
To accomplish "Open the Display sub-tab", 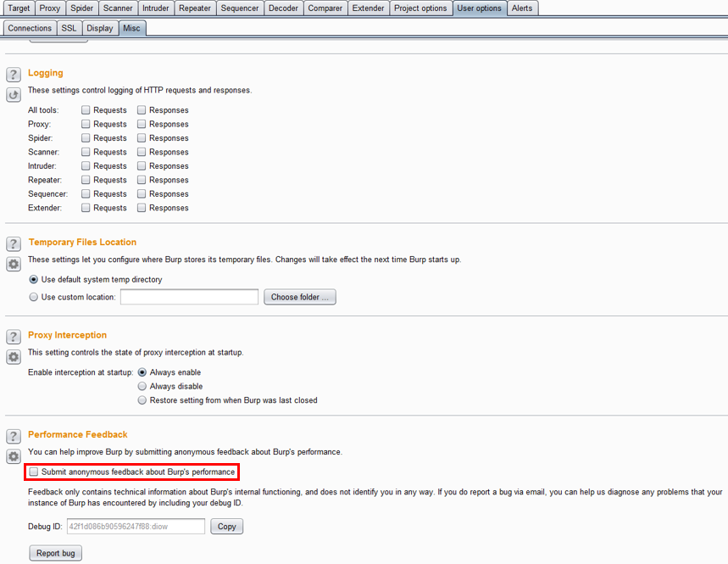I will coord(100,28).
